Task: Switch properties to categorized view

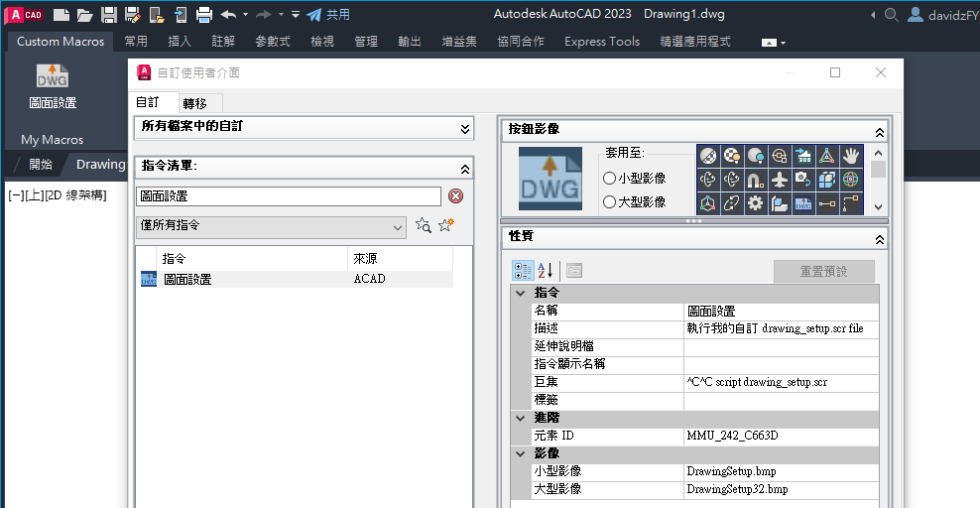Action: click(523, 271)
